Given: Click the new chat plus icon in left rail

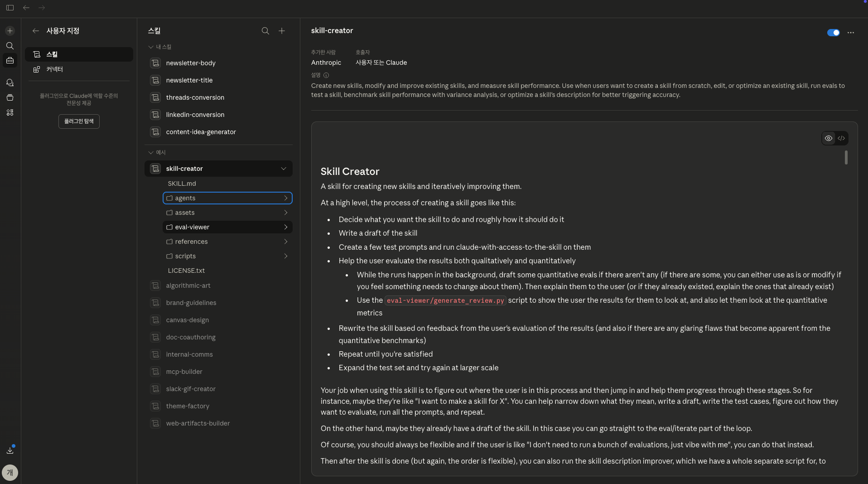Looking at the screenshot, I should (10, 31).
